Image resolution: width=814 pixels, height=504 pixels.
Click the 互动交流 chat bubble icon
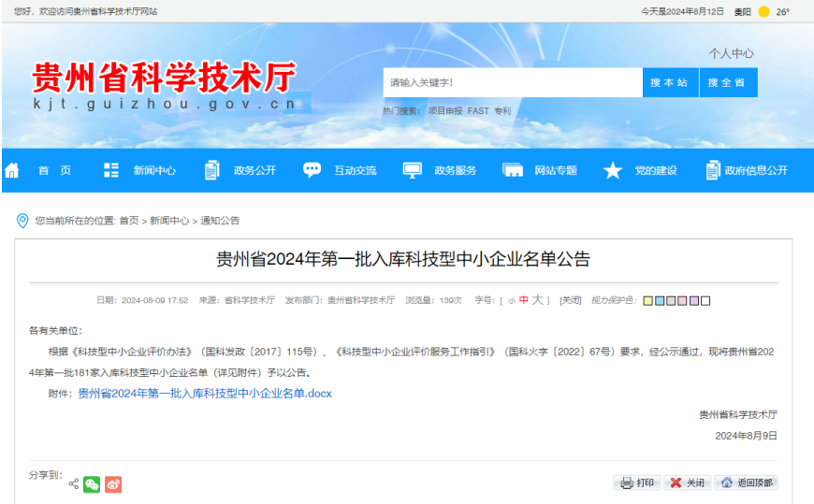click(x=312, y=170)
